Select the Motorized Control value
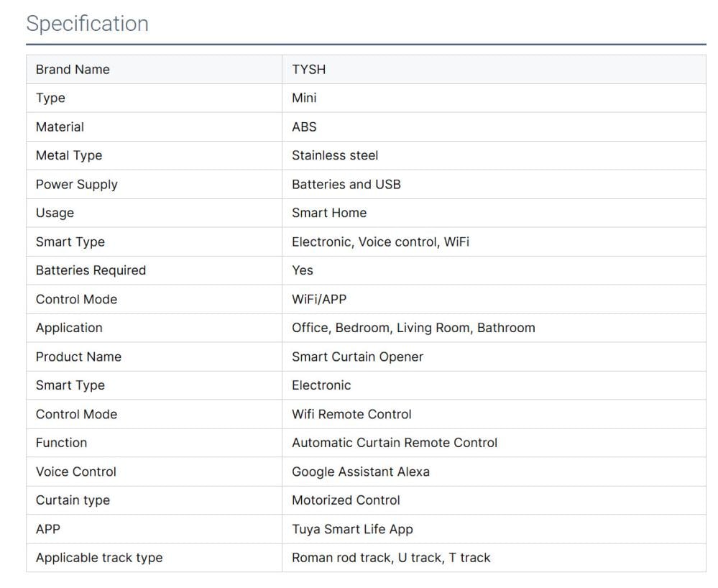Viewport: 718px width, 588px height. click(346, 501)
